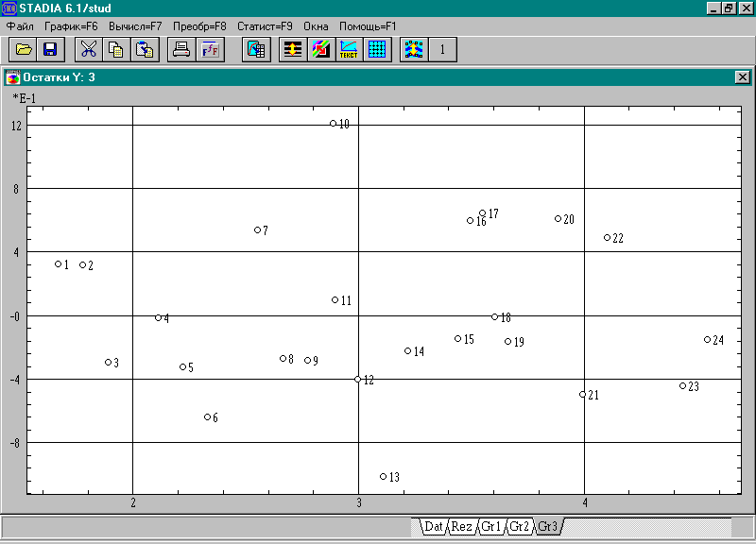Click data point 13 on the plot
Image resolution: width=756 pixels, height=544 pixels.
tap(384, 477)
